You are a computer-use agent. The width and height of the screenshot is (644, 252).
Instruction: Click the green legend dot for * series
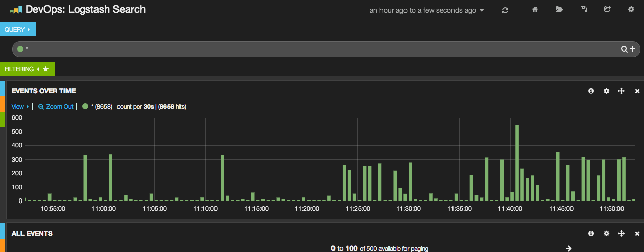(x=85, y=106)
